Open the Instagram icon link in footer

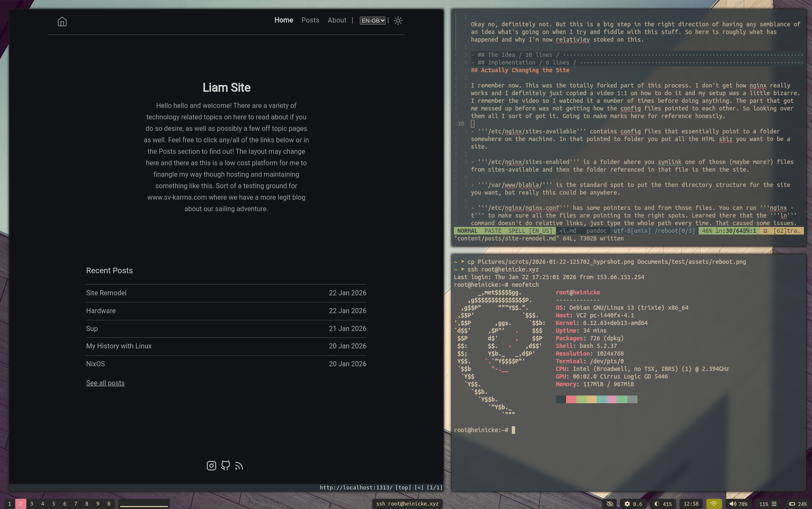click(211, 466)
